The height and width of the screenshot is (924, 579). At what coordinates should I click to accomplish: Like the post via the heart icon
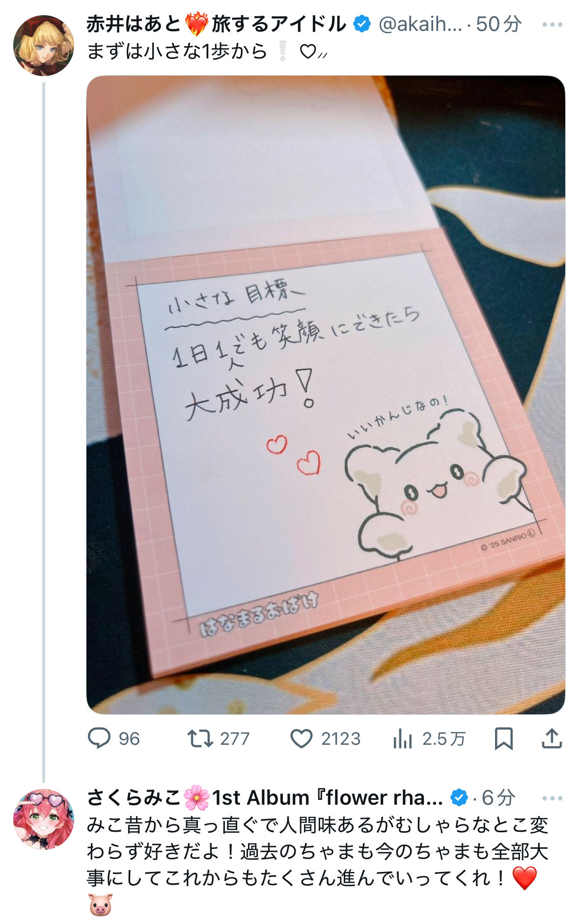pyautogui.click(x=302, y=738)
